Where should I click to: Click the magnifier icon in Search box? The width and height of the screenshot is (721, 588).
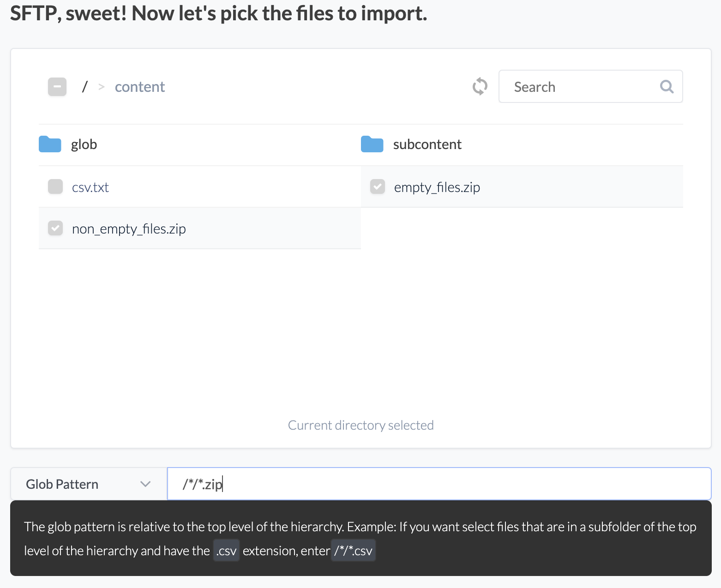[x=667, y=86]
